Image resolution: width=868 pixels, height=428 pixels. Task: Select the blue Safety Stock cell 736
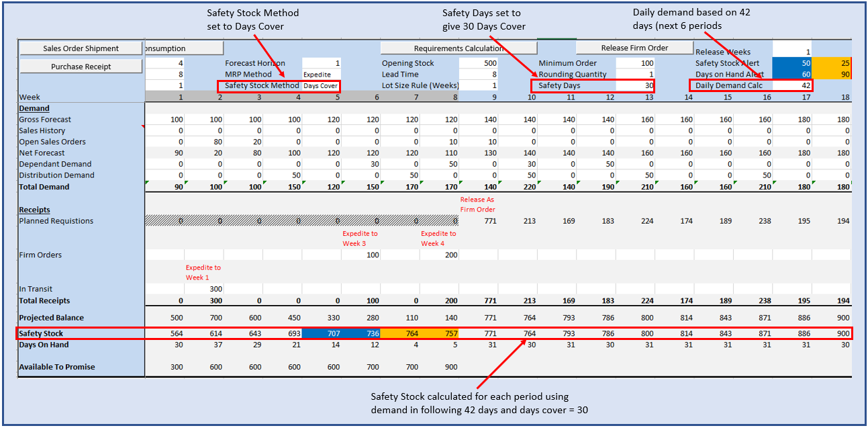point(360,334)
